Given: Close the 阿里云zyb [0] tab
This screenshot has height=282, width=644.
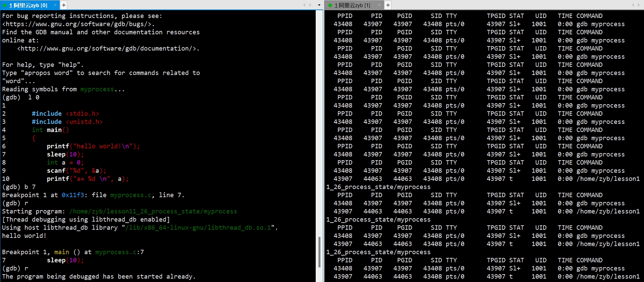Looking at the screenshot, I should point(55,5).
